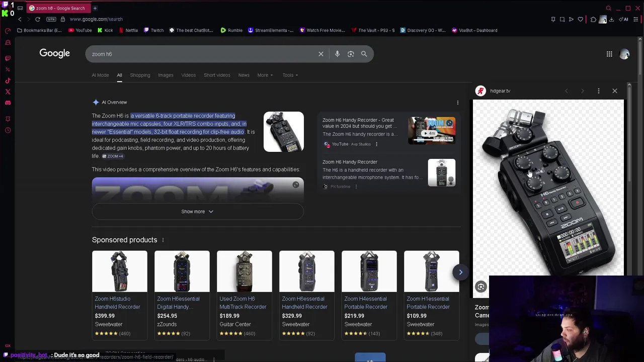Open options for YouTube Avp Studios source
The image size is (644, 362).
click(376, 144)
